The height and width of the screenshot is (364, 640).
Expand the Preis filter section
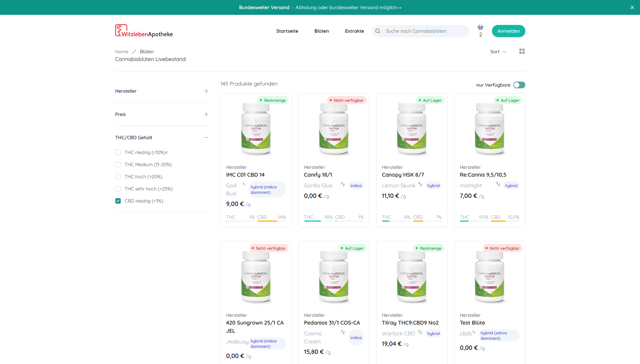[162, 114]
